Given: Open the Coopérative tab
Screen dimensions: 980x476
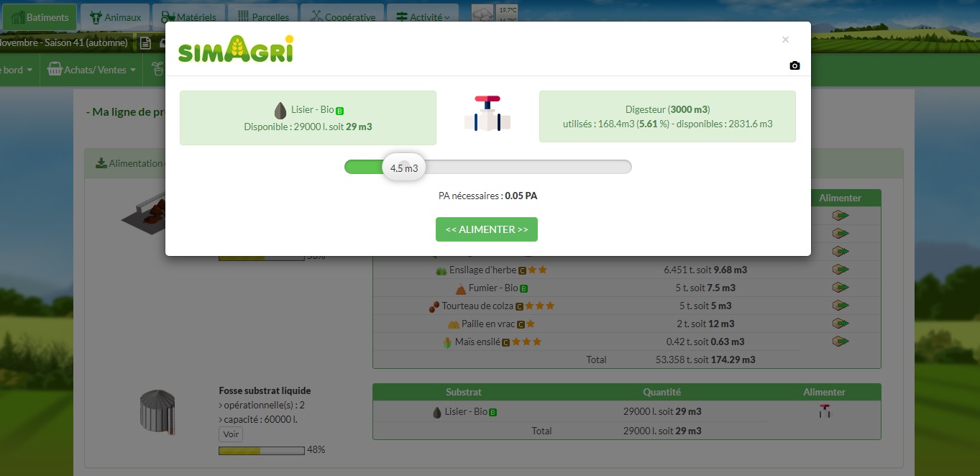Looking at the screenshot, I should [342, 17].
